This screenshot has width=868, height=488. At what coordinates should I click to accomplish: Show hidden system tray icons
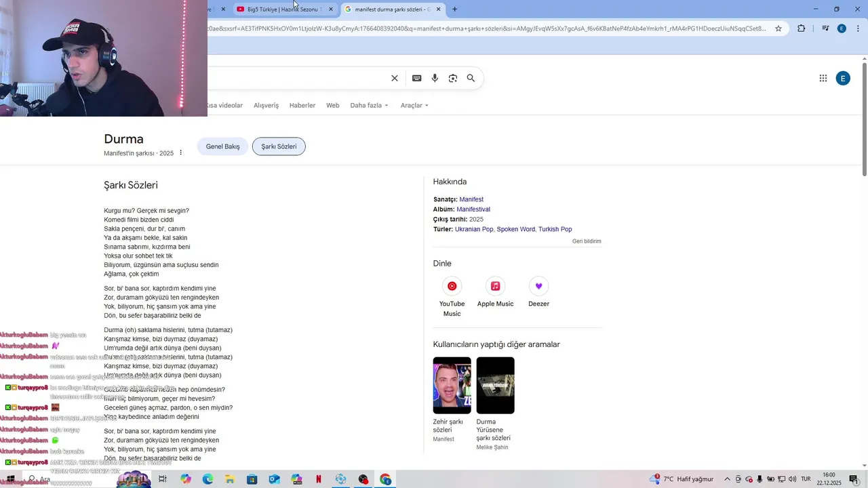[727, 479]
